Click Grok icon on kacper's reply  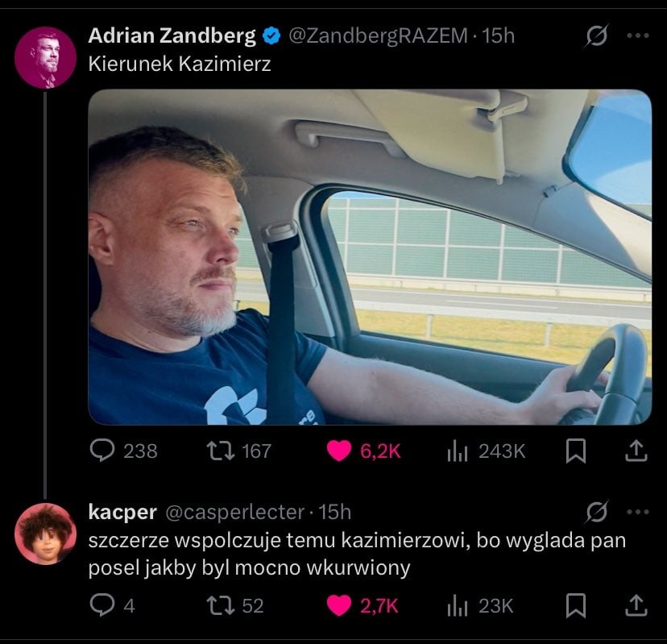coord(596,512)
